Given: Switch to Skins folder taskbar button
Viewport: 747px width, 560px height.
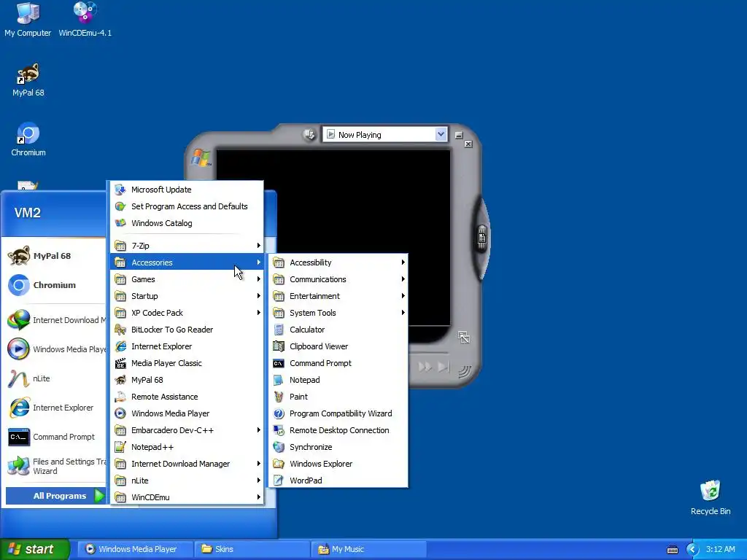Looking at the screenshot, I should [252, 549].
